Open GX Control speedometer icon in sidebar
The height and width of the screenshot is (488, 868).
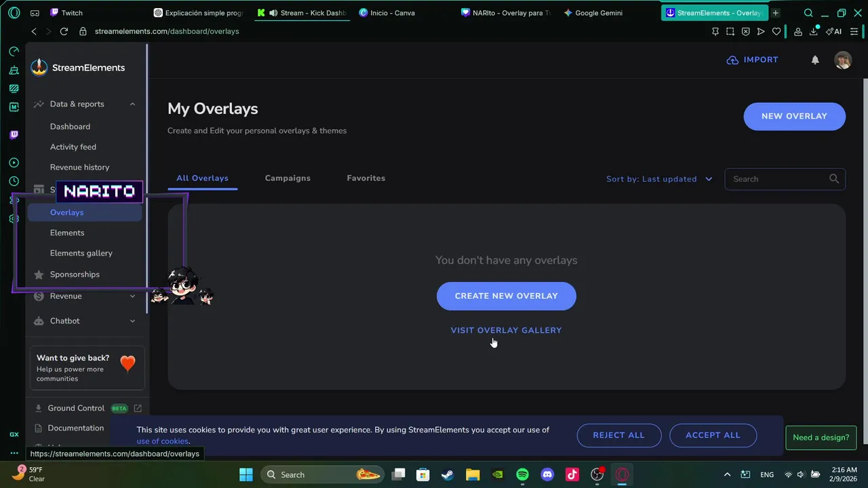[x=14, y=52]
